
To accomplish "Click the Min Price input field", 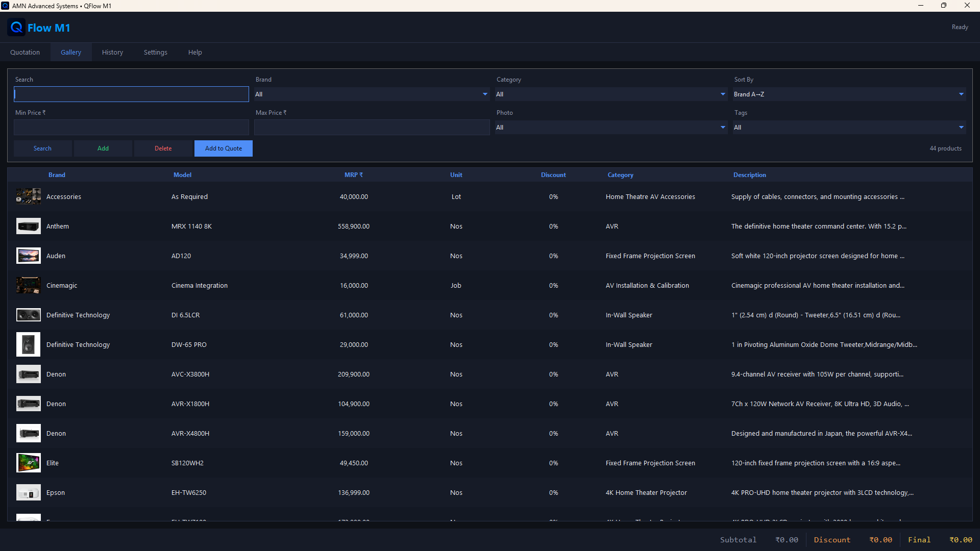I will coord(131,127).
